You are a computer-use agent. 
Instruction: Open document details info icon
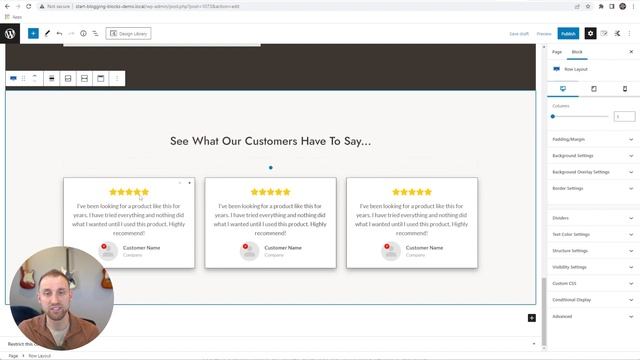pos(83,33)
